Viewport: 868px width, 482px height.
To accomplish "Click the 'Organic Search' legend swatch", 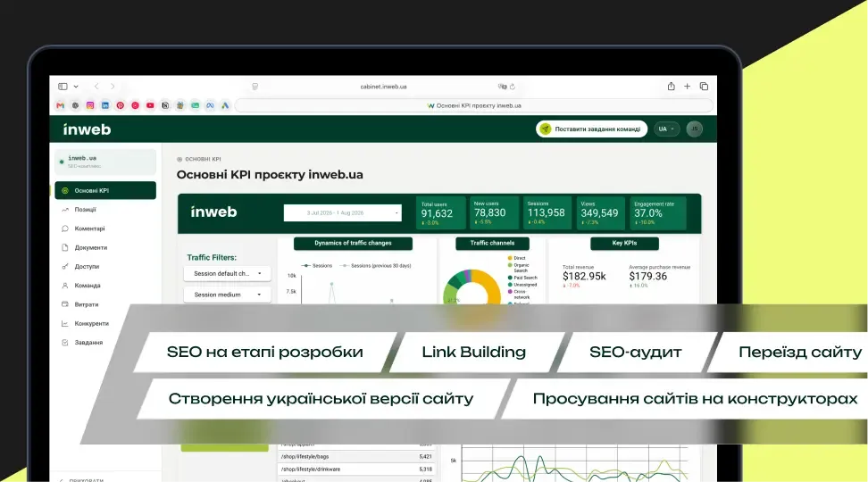I will point(510,265).
